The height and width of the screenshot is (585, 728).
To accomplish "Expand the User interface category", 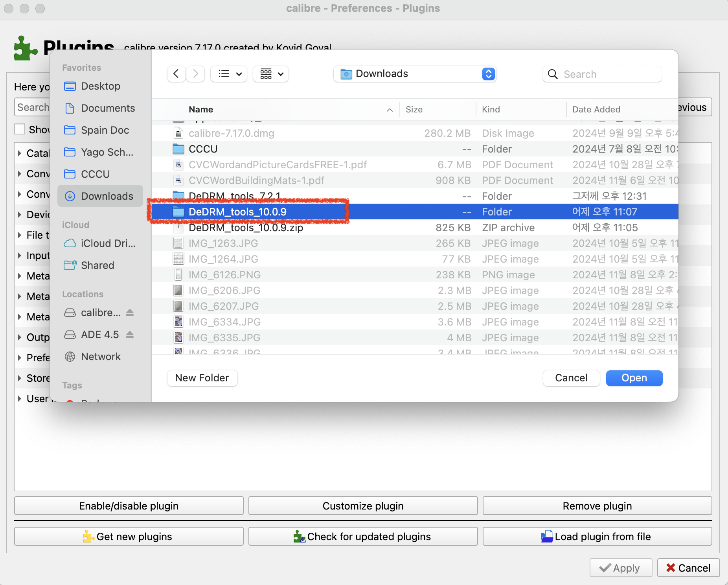I will tap(19, 399).
